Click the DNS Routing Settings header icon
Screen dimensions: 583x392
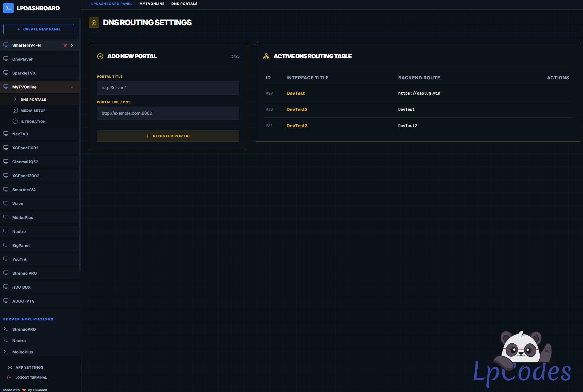[94, 23]
